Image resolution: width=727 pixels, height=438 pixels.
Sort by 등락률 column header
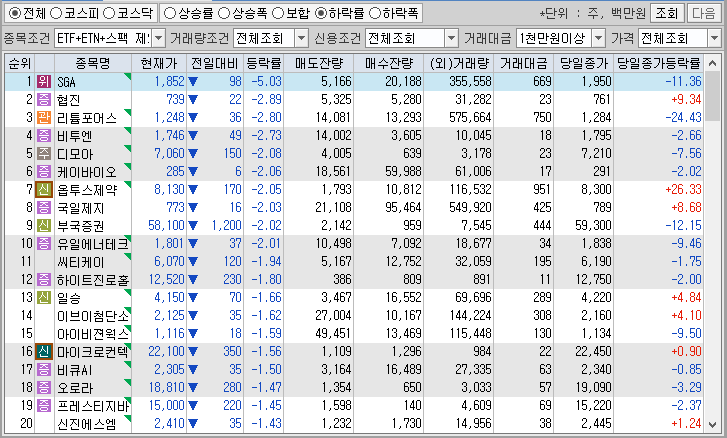pos(263,63)
